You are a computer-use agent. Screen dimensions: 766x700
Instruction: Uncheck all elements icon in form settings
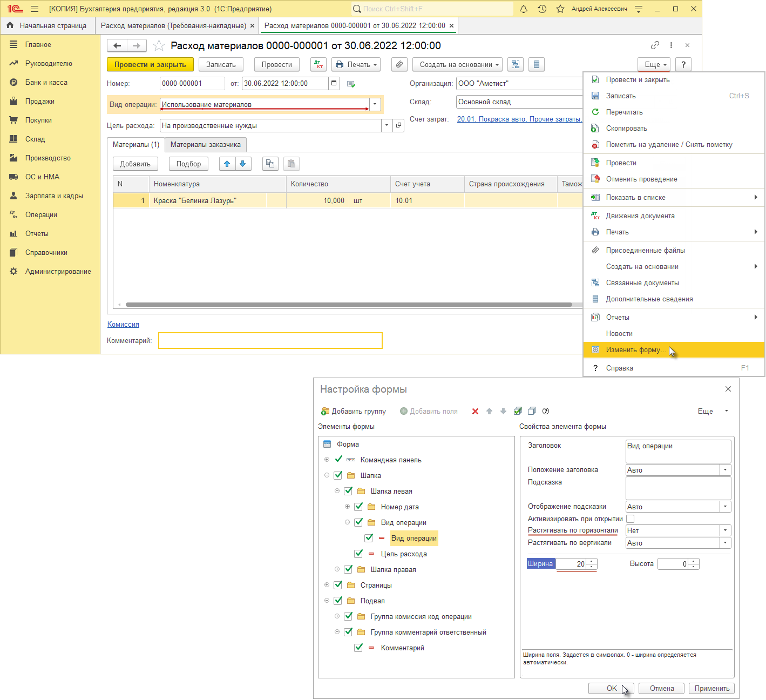click(532, 411)
